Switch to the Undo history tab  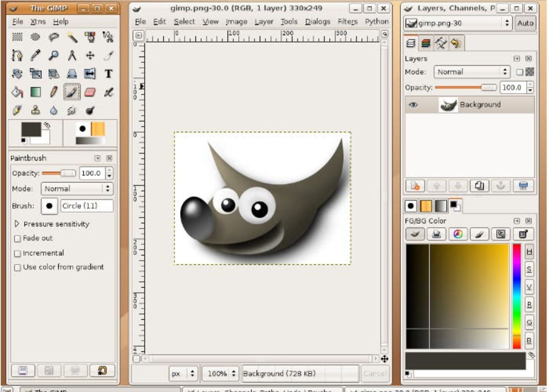455,43
